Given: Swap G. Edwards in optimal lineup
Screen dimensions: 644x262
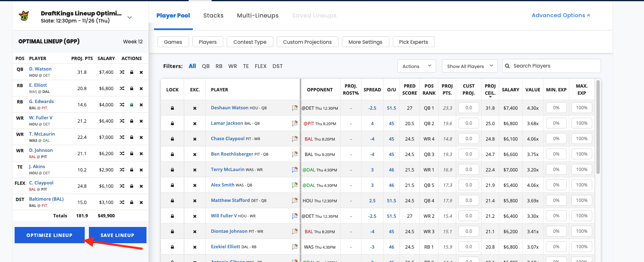Looking at the screenshot, I should [122, 105].
